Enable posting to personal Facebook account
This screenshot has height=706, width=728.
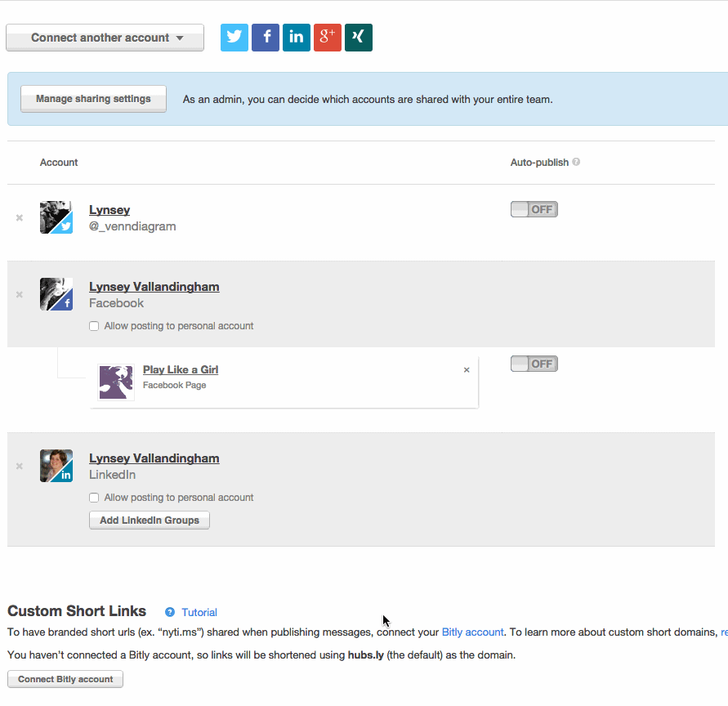(95, 326)
